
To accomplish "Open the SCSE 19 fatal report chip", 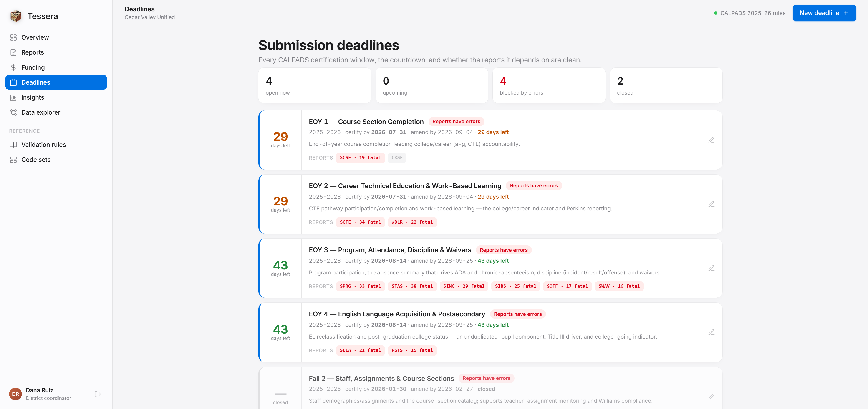I will click(360, 157).
